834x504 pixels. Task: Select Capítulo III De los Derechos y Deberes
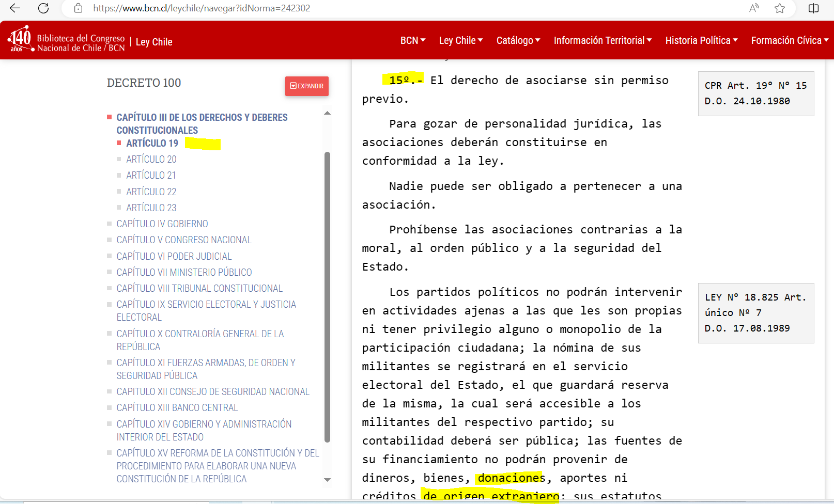pos(202,124)
